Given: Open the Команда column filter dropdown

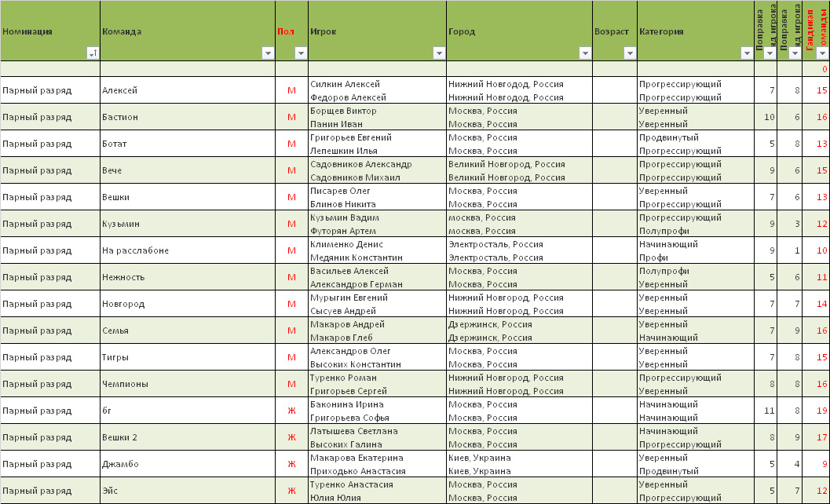Looking at the screenshot, I should pos(268,53).
